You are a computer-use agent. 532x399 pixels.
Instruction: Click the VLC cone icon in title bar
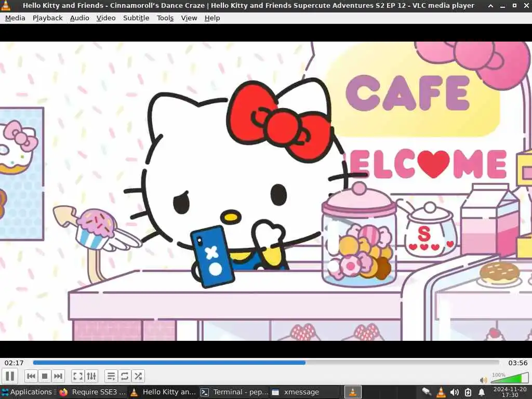click(6, 5)
